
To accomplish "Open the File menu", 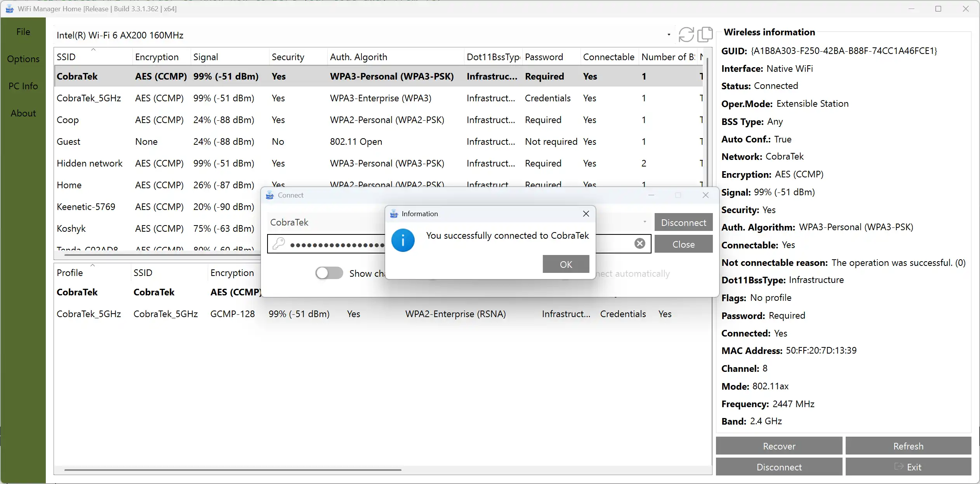I will [x=23, y=32].
